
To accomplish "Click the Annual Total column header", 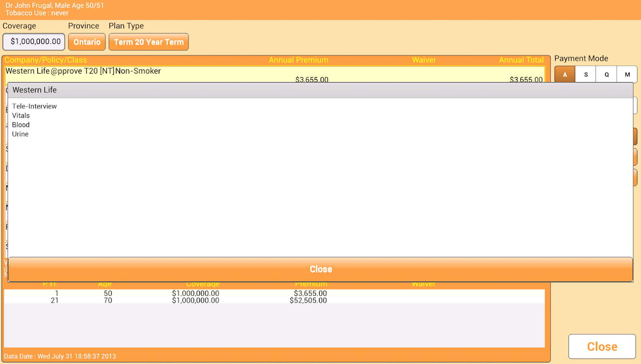I will coord(521,60).
